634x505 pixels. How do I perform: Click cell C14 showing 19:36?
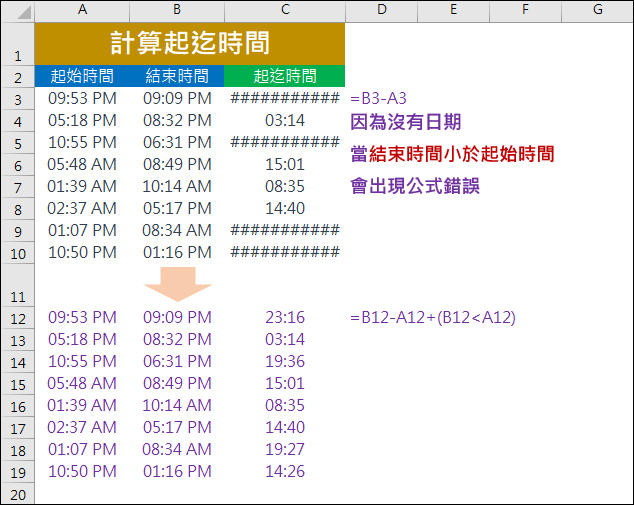pyautogui.click(x=285, y=361)
